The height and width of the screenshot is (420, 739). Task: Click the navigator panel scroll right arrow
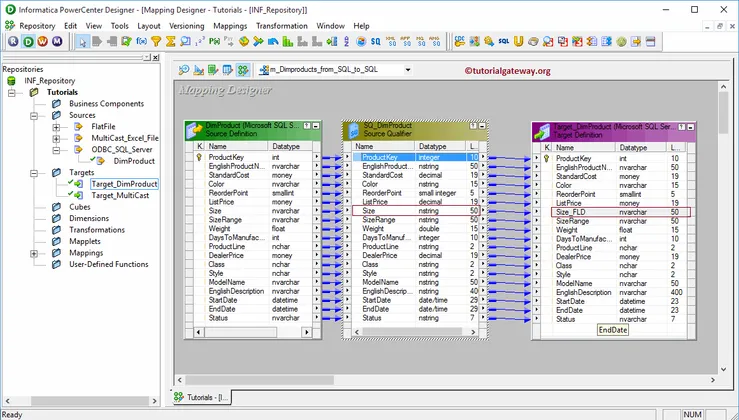point(155,401)
